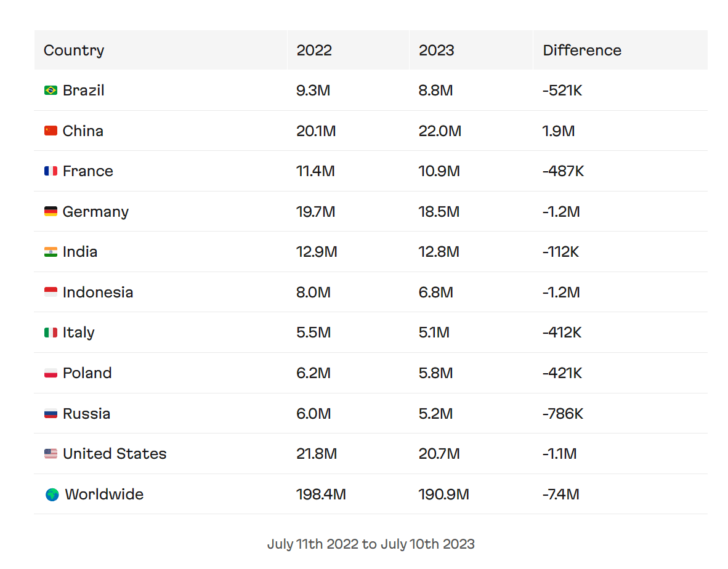Click the date range caption text
Screen dimensions: 728x569
(371, 544)
